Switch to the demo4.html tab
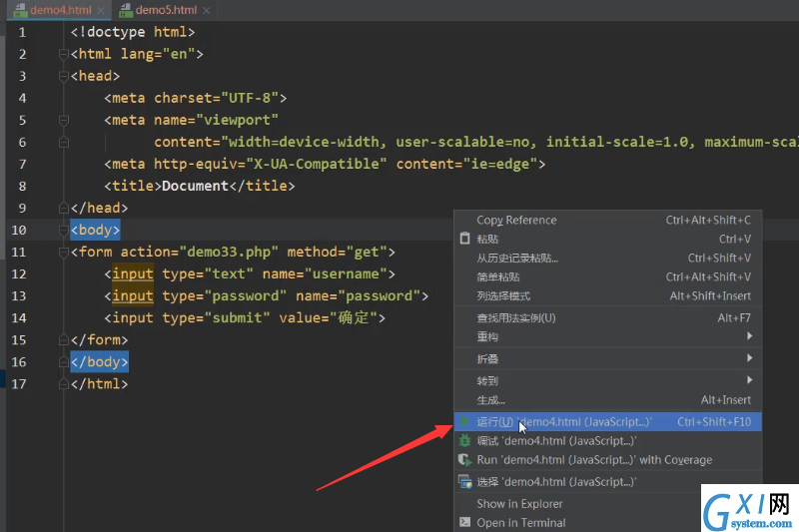The height and width of the screenshot is (532, 799). coord(60,10)
